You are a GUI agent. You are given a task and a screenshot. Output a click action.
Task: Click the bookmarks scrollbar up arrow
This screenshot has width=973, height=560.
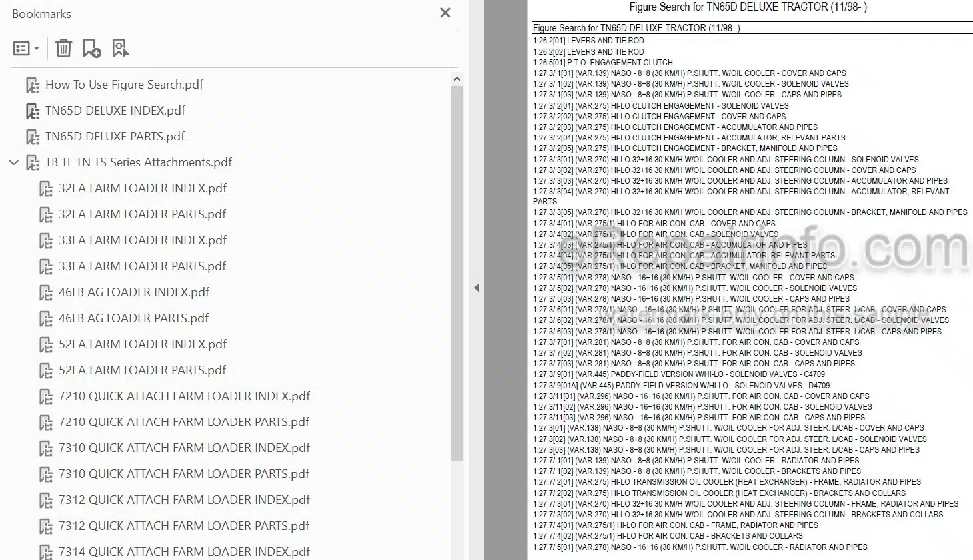457,79
